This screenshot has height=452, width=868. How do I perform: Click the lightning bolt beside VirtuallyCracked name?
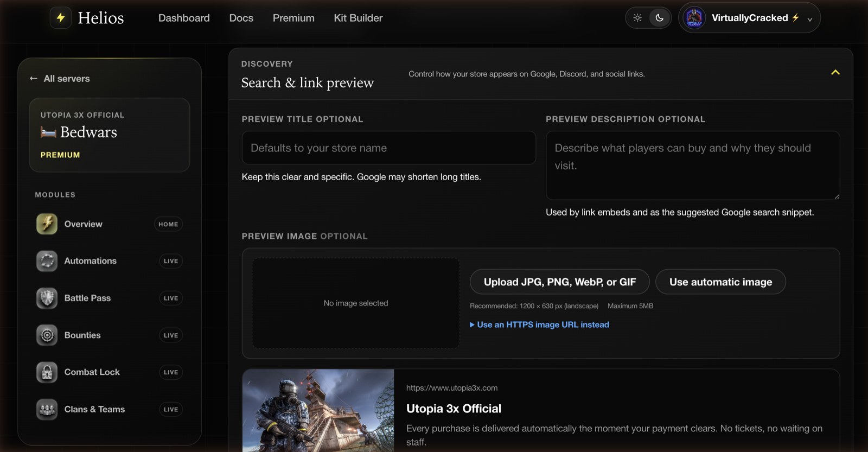(x=795, y=17)
